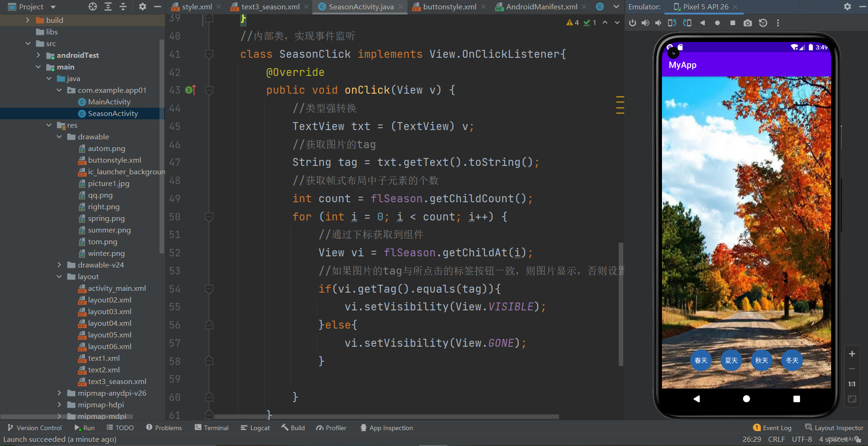Collapse the main folder

tap(38, 67)
